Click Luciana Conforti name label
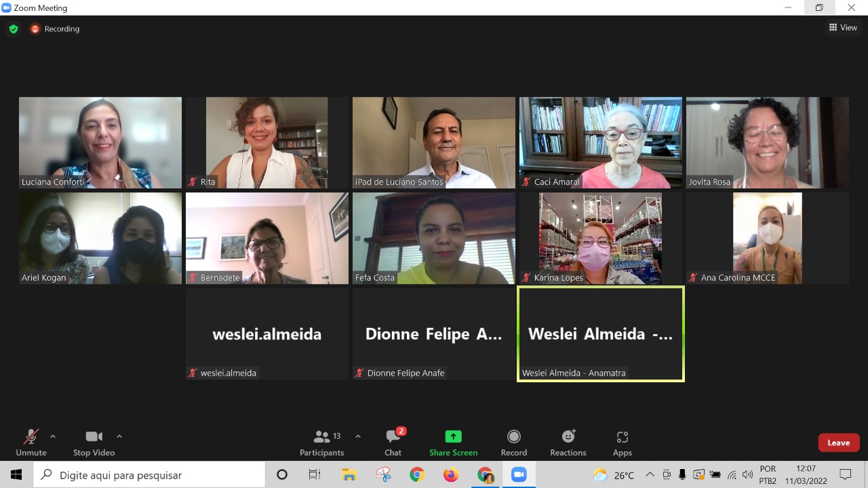Viewport: 868px width, 488px height. click(x=53, y=182)
